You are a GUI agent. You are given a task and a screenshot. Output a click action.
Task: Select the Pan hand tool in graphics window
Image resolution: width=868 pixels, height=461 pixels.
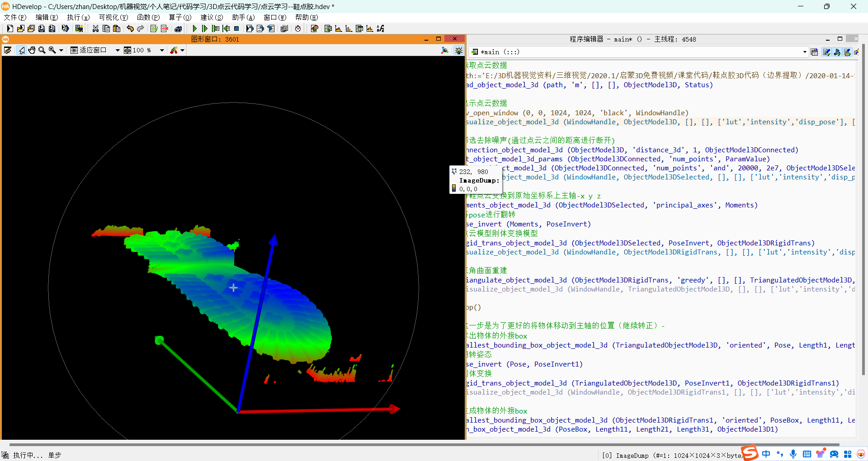click(x=32, y=50)
